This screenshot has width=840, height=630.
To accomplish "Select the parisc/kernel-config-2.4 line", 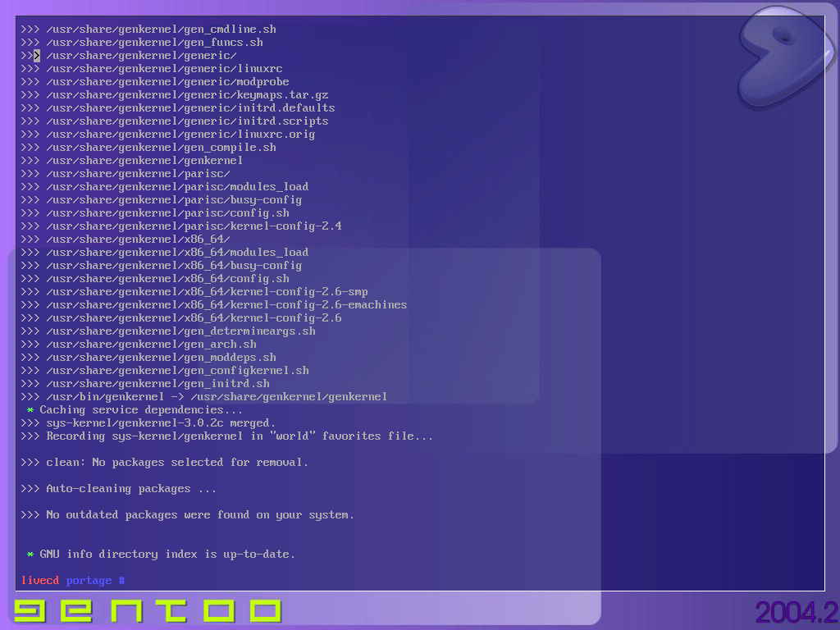I will coord(181,226).
